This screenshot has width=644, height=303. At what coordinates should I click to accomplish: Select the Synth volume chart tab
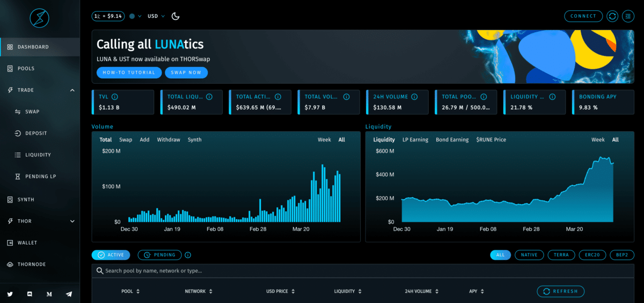pos(194,140)
